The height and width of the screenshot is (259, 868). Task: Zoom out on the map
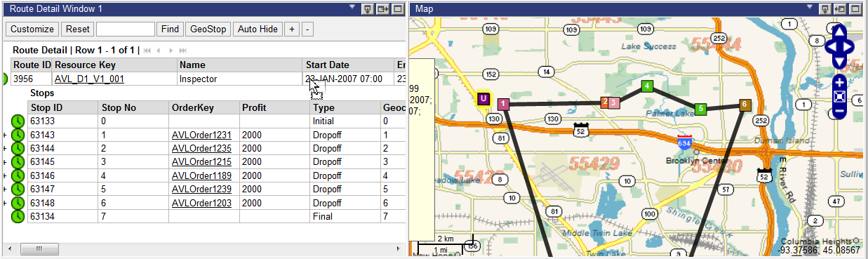pos(839,111)
